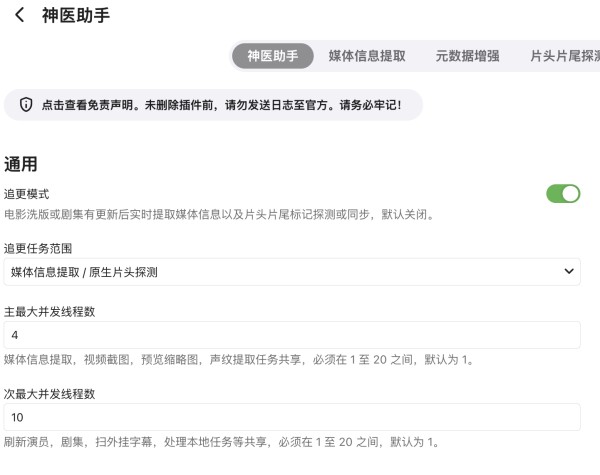Click the 追更模式 description about 默认关闭
The image size is (600, 475).
pos(218,214)
